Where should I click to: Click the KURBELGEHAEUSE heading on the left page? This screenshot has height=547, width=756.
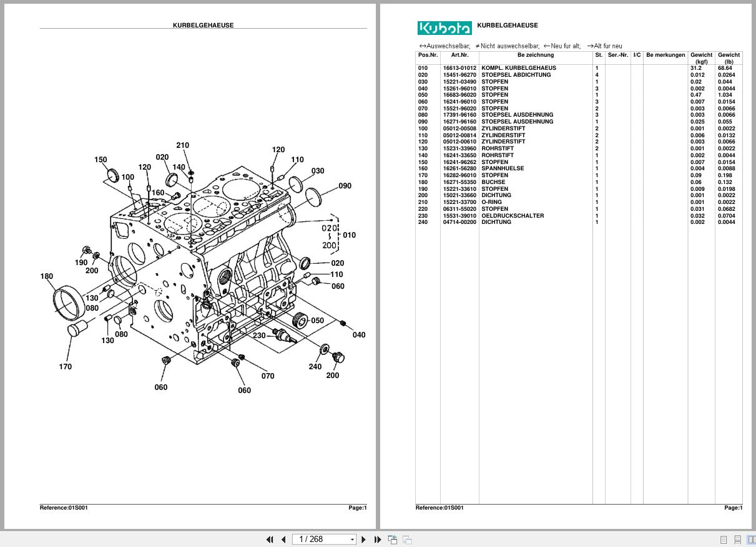[x=203, y=26]
